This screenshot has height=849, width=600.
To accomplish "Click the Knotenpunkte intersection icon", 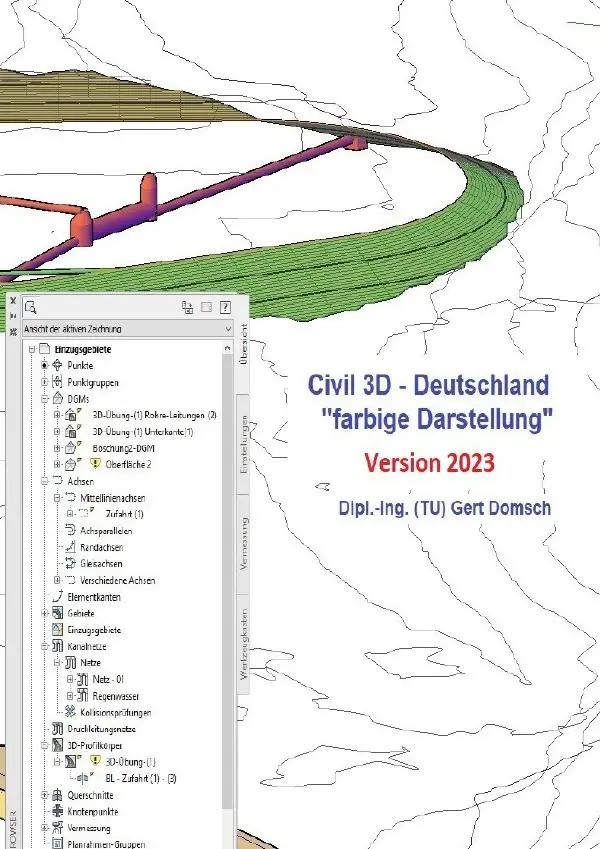I will [57, 811].
